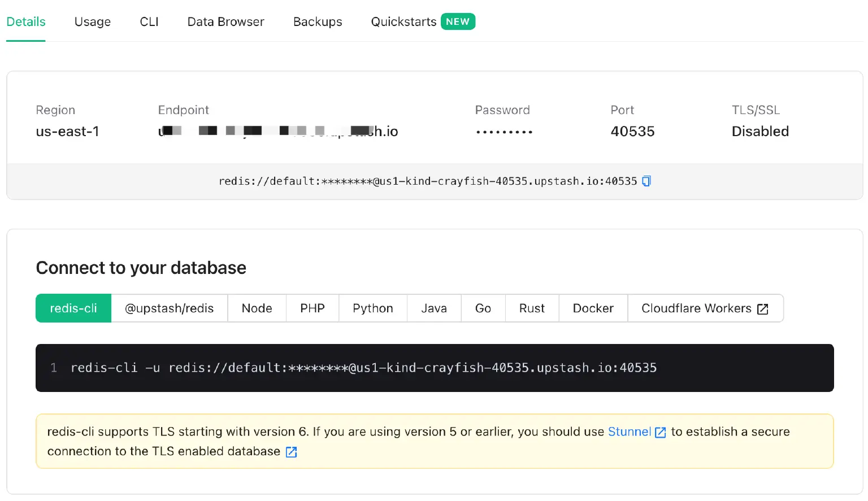Image resolution: width=868 pixels, height=501 pixels.
Task: Open the Backups tab
Action: click(317, 21)
